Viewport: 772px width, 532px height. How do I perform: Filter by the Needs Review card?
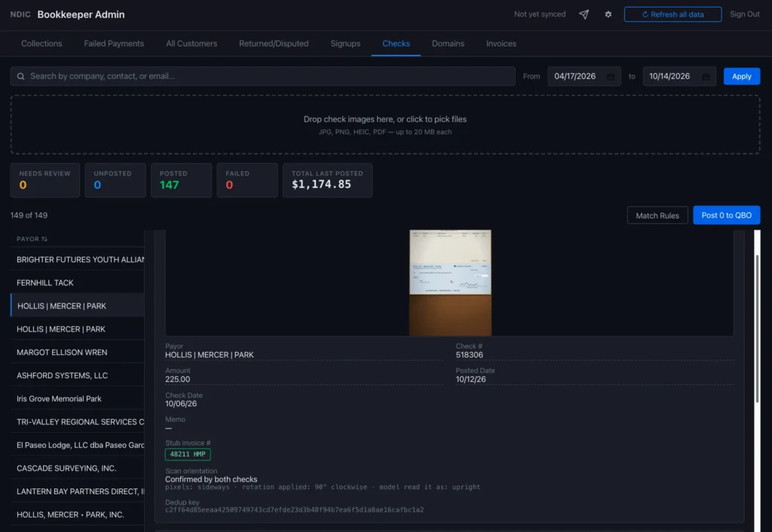44,180
